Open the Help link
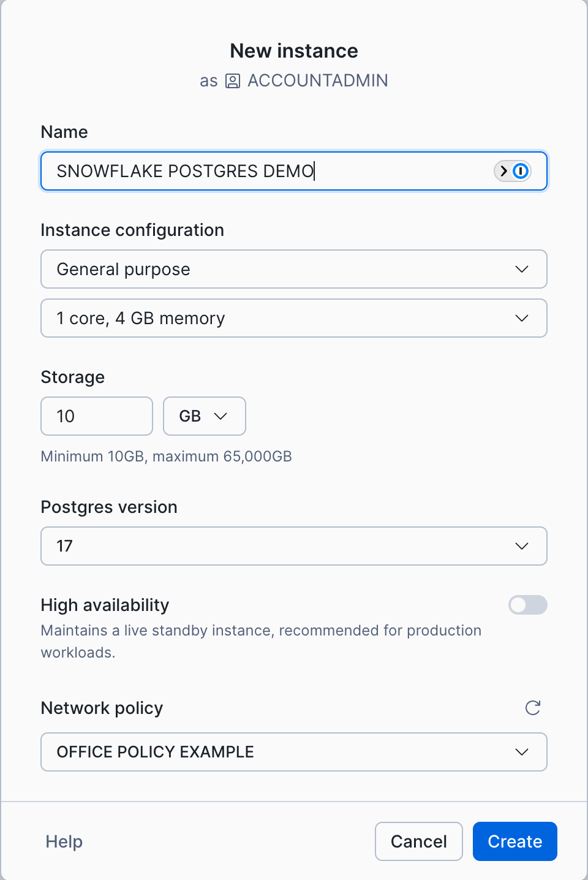The height and width of the screenshot is (880, 588). click(x=64, y=841)
